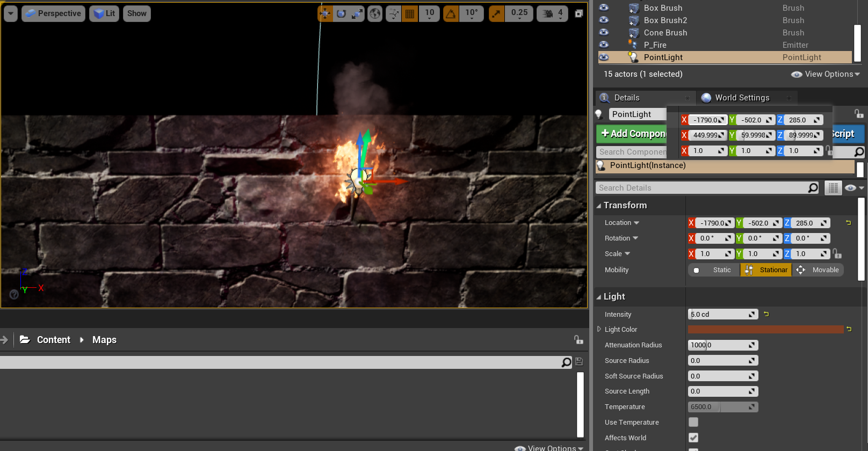Open the scale snap dropdown showing 0.25
The width and height of the screenshot is (868, 451).
pos(519,13)
